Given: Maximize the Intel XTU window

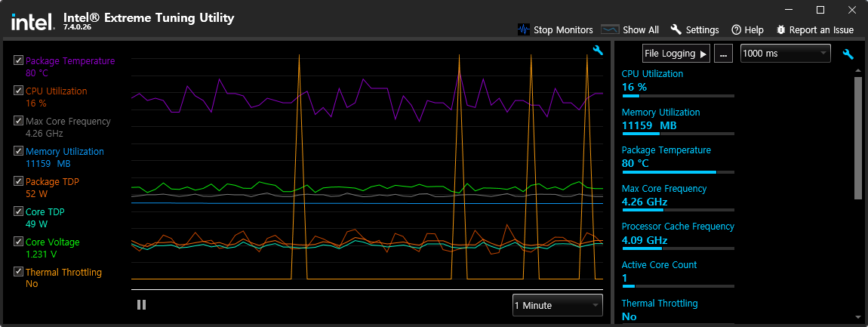Looking at the screenshot, I should [x=820, y=9].
